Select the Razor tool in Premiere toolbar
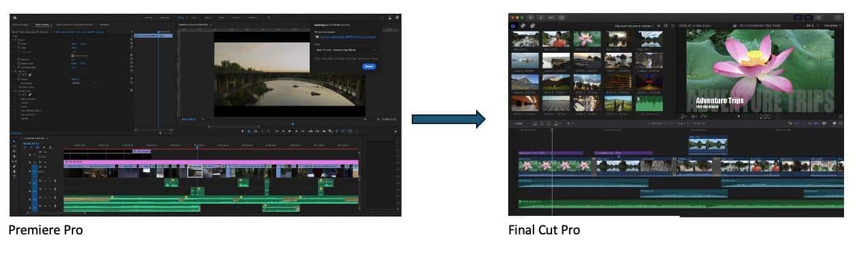 click(x=14, y=156)
